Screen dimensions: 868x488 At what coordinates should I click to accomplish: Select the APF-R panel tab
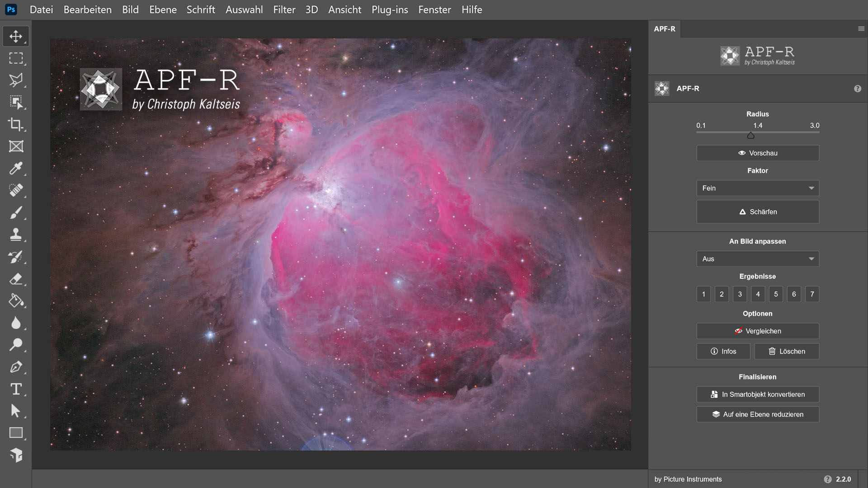665,29
